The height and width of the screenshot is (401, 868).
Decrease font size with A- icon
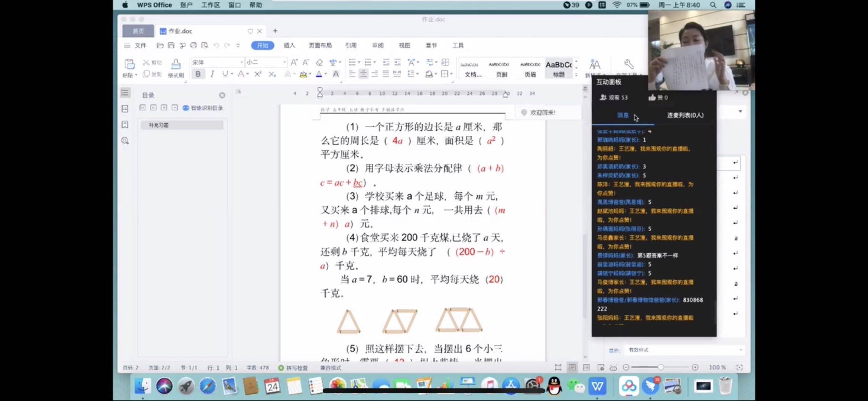click(x=306, y=62)
